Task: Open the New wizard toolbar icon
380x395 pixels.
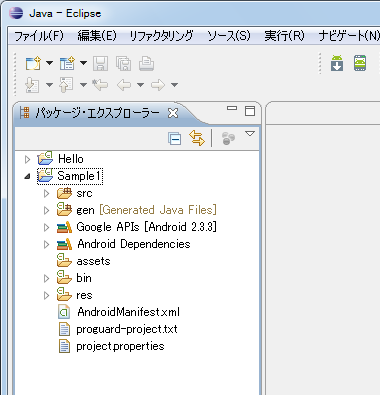Action: pyautogui.click(x=33, y=63)
